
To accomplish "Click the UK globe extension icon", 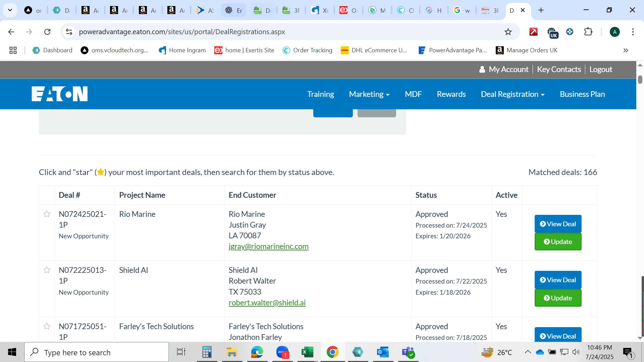I will (x=552, y=33).
